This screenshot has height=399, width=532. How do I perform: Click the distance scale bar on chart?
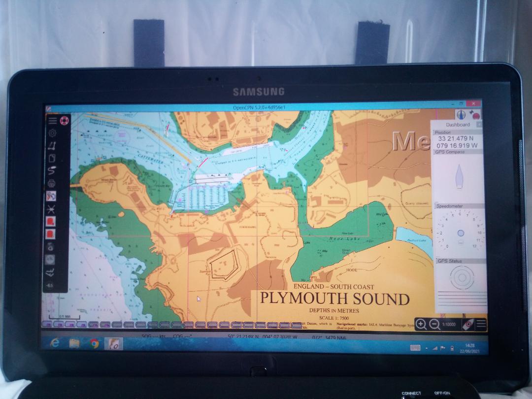pos(65,318)
